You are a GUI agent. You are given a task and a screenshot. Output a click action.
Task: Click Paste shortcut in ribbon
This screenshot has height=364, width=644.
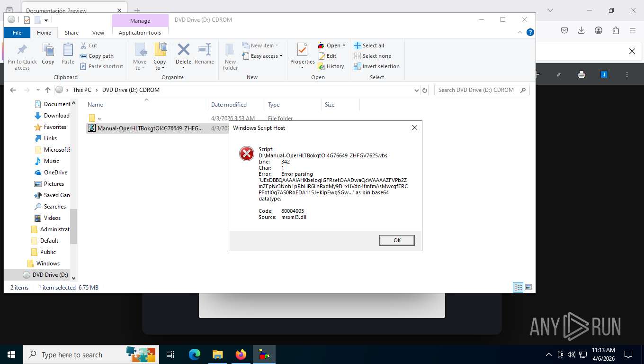click(x=101, y=66)
